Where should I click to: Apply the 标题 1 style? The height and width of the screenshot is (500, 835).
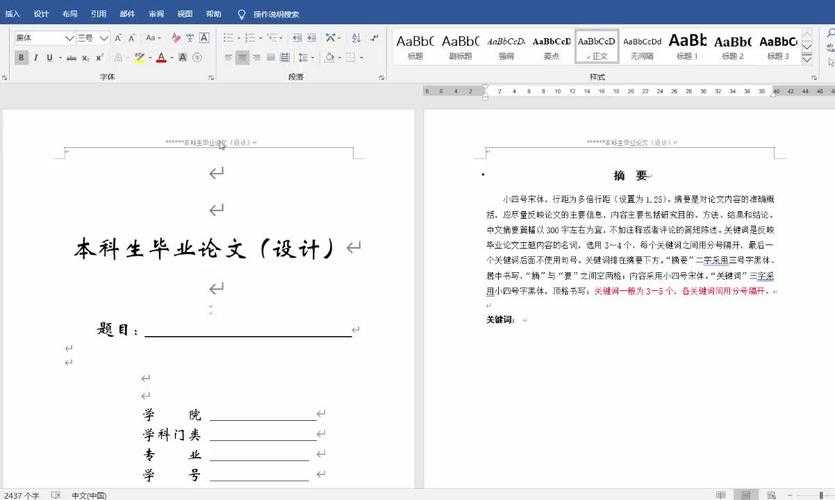coord(687,47)
